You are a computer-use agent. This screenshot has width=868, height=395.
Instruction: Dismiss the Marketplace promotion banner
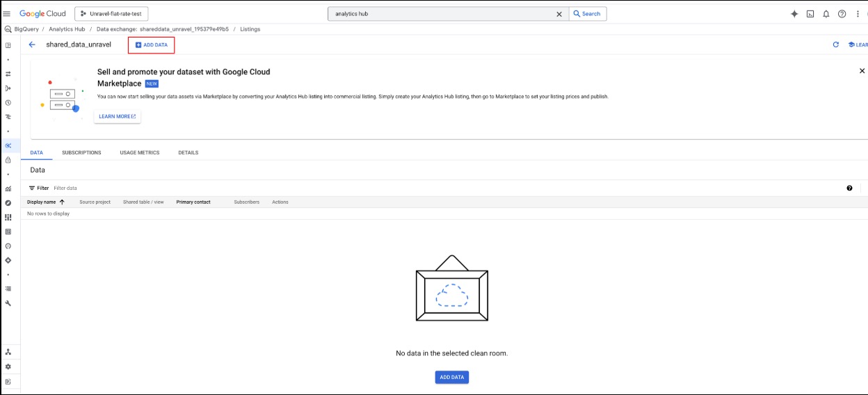(x=862, y=71)
